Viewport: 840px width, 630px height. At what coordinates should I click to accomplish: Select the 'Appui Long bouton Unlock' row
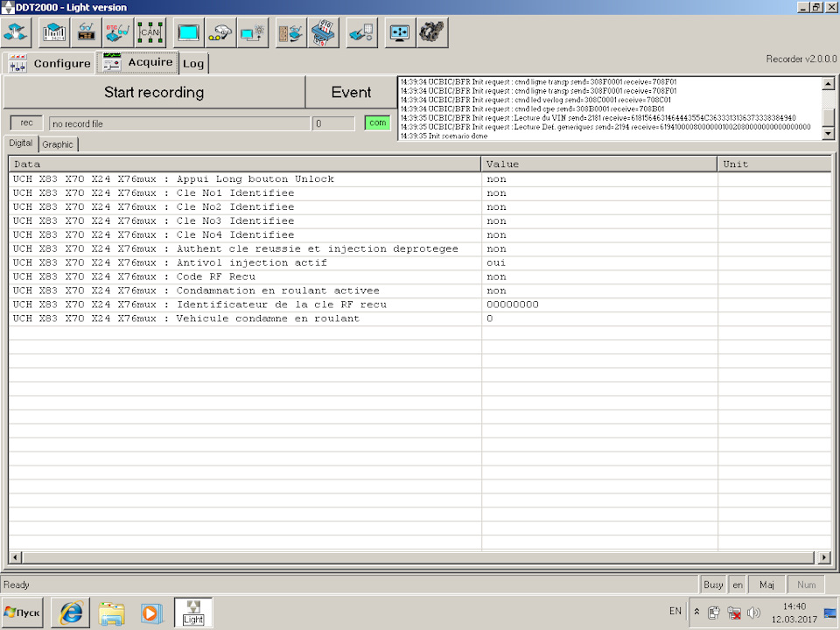419,178
